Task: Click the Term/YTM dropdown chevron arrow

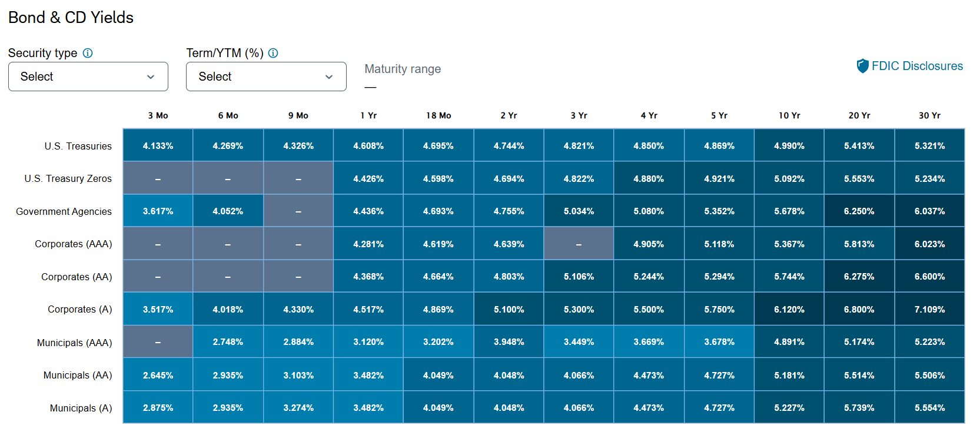Action: click(x=329, y=77)
